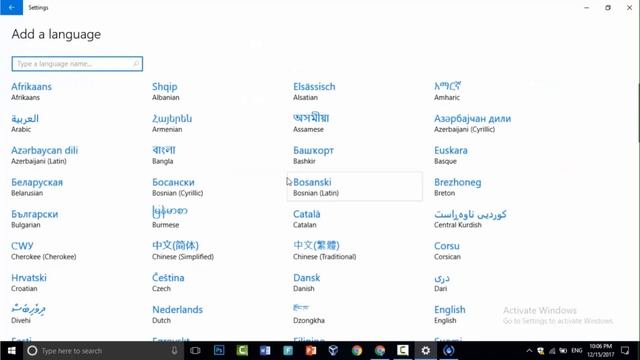Image resolution: width=640 pixels, height=360 pixels.
Task: Open the network tray icon
Action: [552, 351]
